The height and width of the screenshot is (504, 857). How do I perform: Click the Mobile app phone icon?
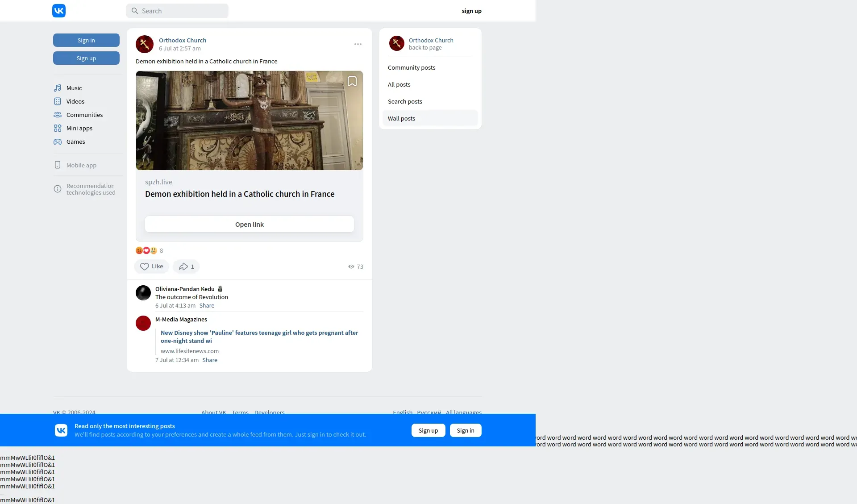(58, 165)
